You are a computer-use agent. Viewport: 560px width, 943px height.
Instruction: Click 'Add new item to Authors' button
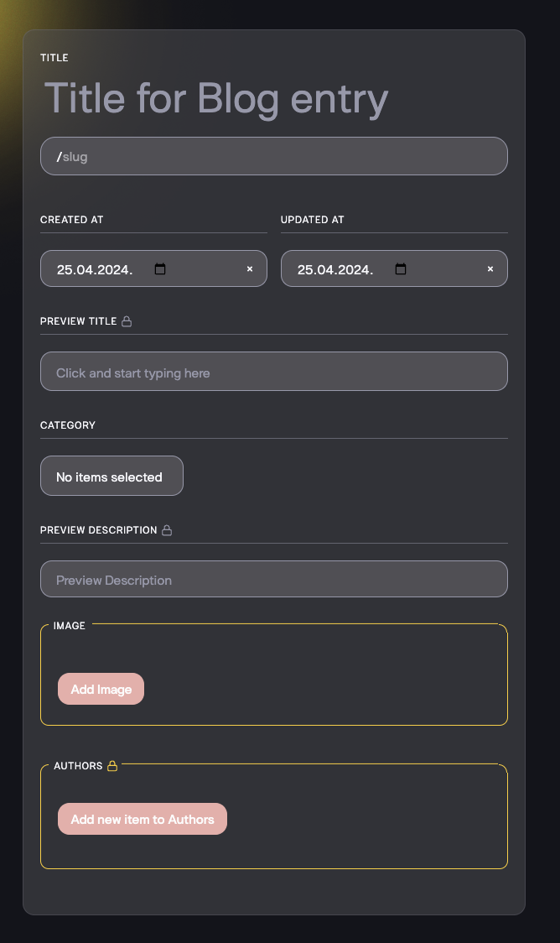143,819
